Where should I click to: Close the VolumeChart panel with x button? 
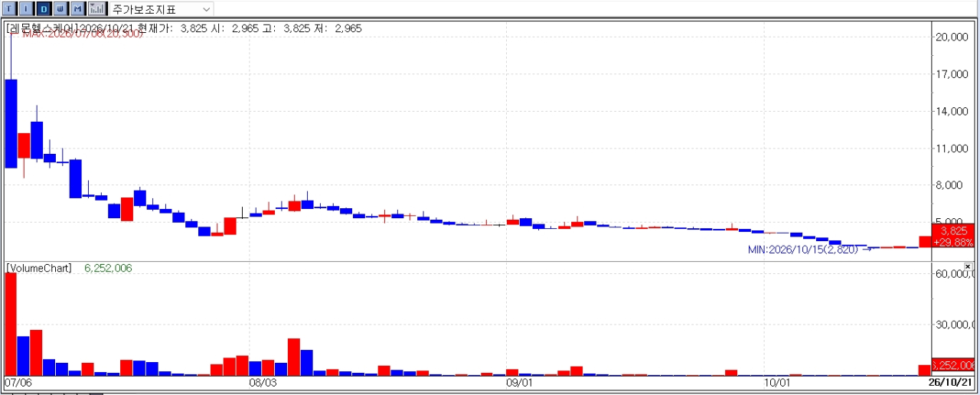coord(968,266)
